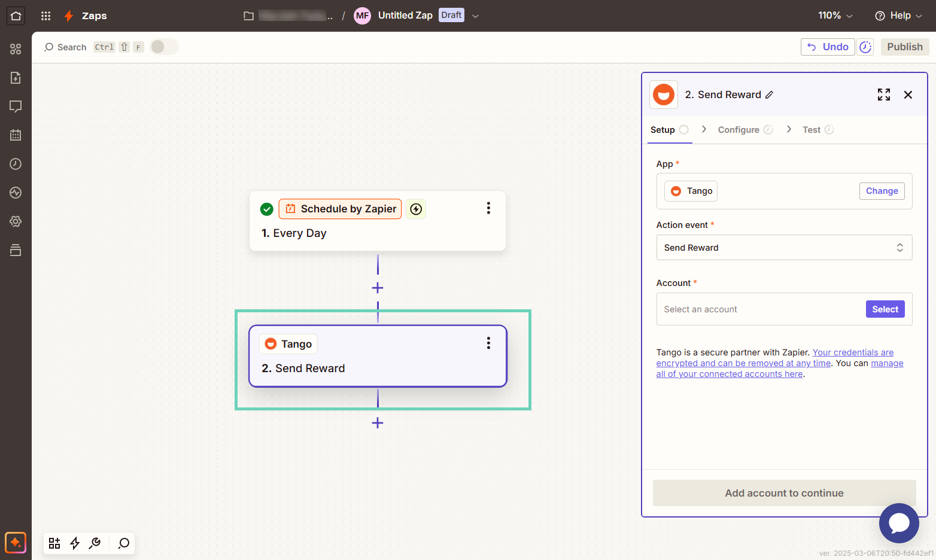The width and height of the screenshot is (936, 560).
Task: Click the Untitled Zap title
Action: click(405, 16)
